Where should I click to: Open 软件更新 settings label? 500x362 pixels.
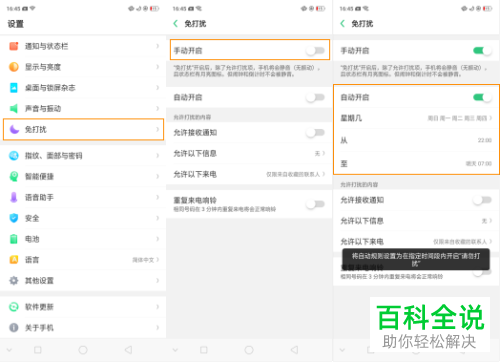tap(39, 307)
